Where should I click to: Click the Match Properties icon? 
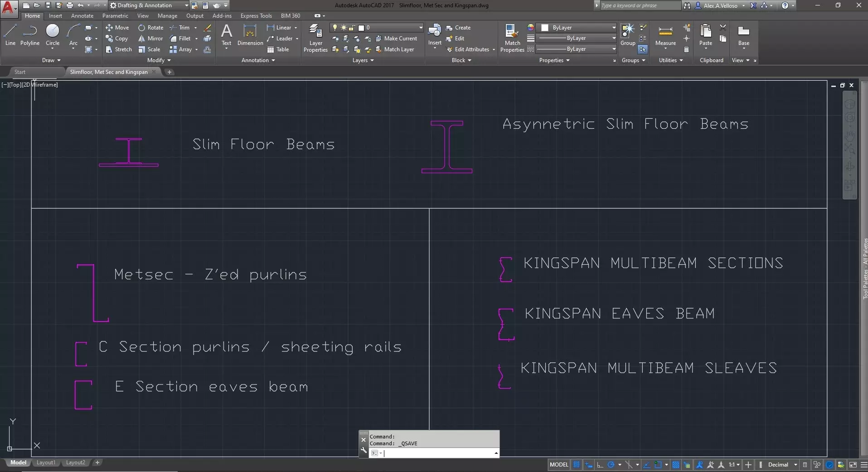512,39
